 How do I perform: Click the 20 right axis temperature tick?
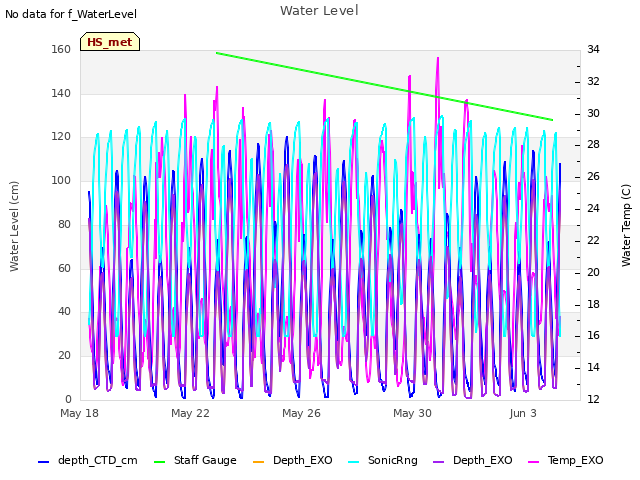pos(593,272)
